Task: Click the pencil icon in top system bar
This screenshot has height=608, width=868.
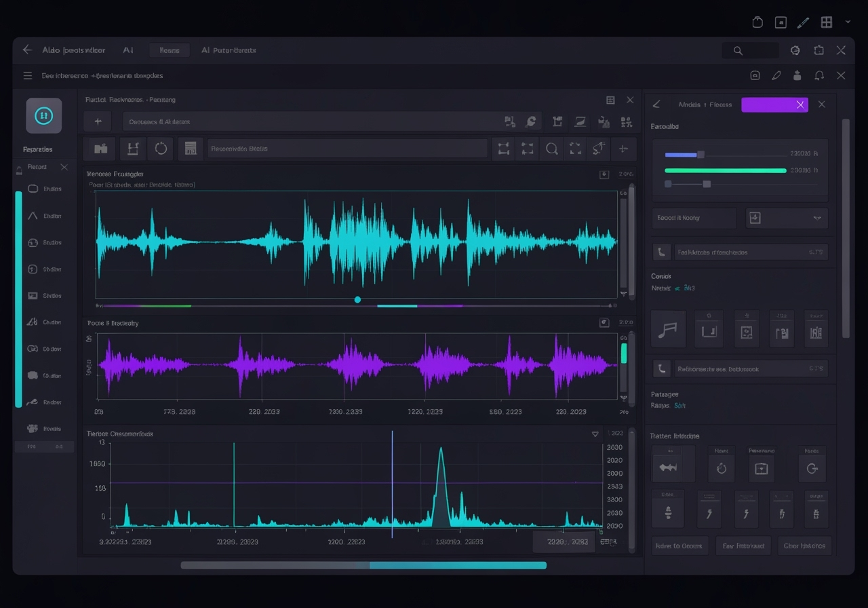Action: pos(803,22)
